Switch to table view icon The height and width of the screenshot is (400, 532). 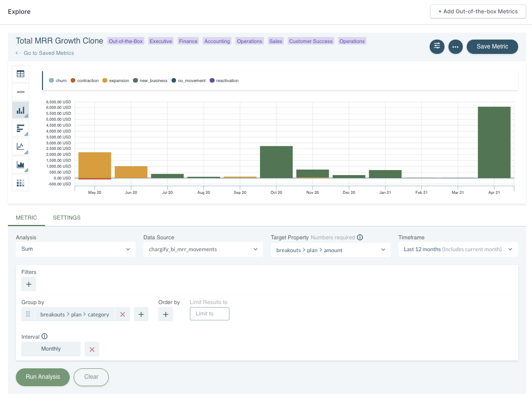click(20, 74)
